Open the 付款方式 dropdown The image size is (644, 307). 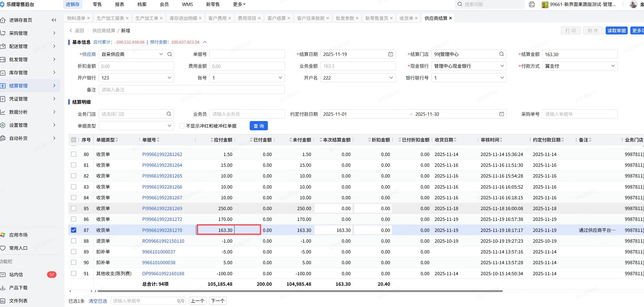(x=579, y=66)
